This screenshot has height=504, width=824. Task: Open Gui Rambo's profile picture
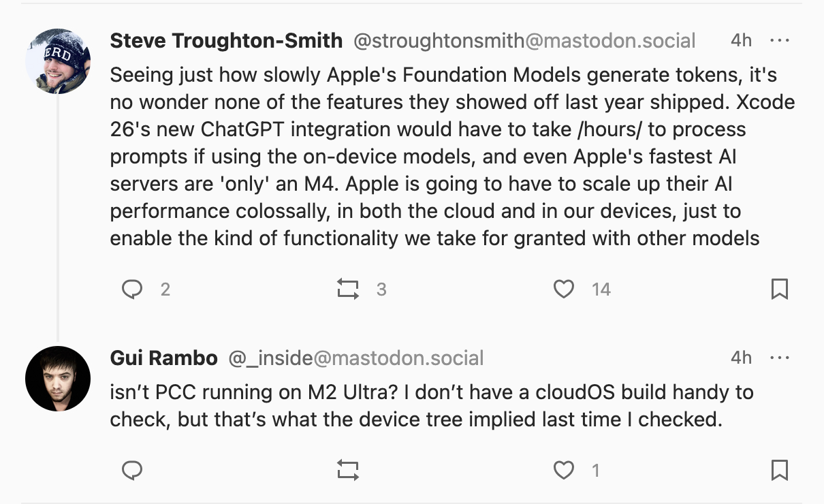point(58,379)
